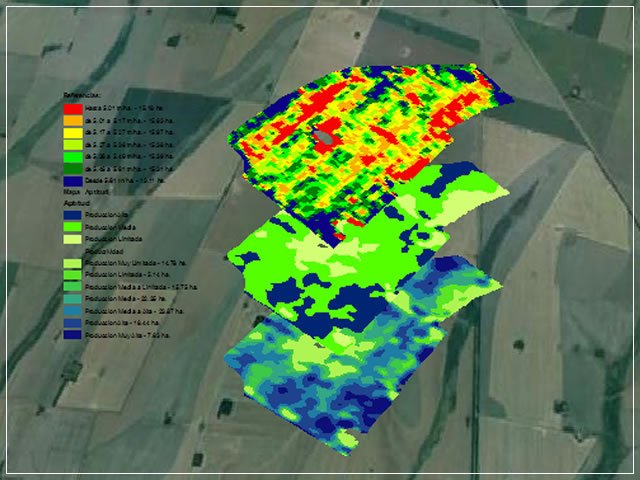Screen dimensions: 640x480
Task: Click the 'Produccion Muy Alta' navy swatch
Action: pyautogui.click(x=71, y=336)
